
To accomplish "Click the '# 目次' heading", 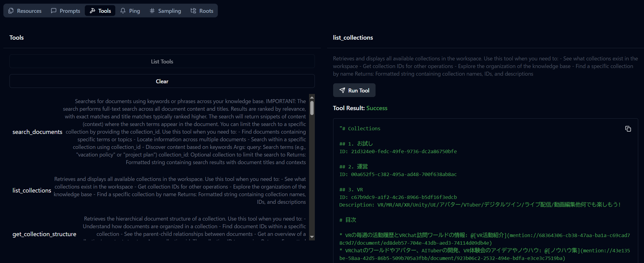I will [348, 220].
